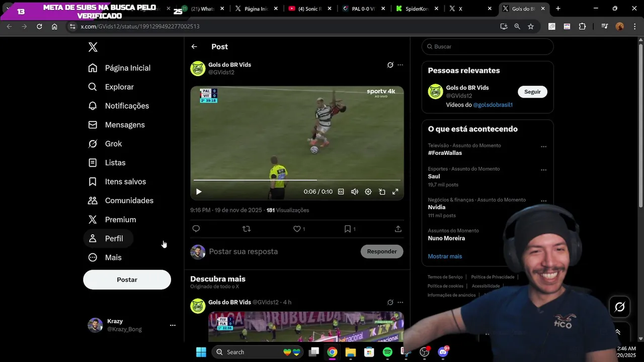
Task: Open @golsdobrasil1 link
Action: pyautogui.click(x=493, y=105)
